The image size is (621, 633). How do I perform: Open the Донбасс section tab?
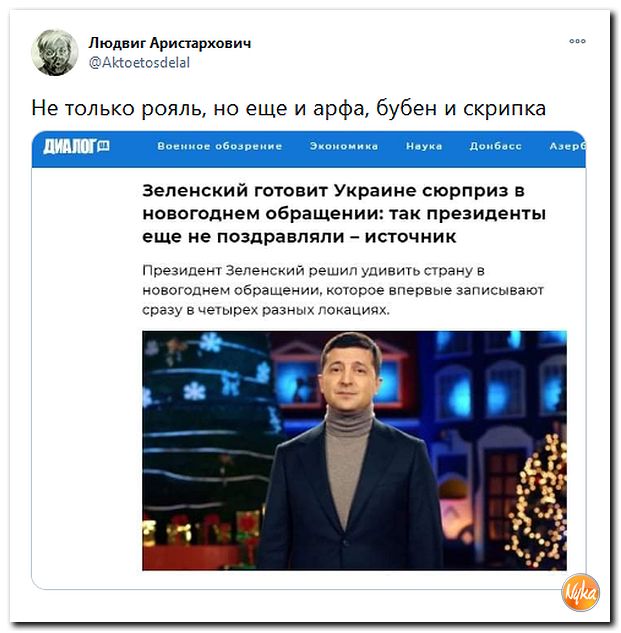coord(495,146)
